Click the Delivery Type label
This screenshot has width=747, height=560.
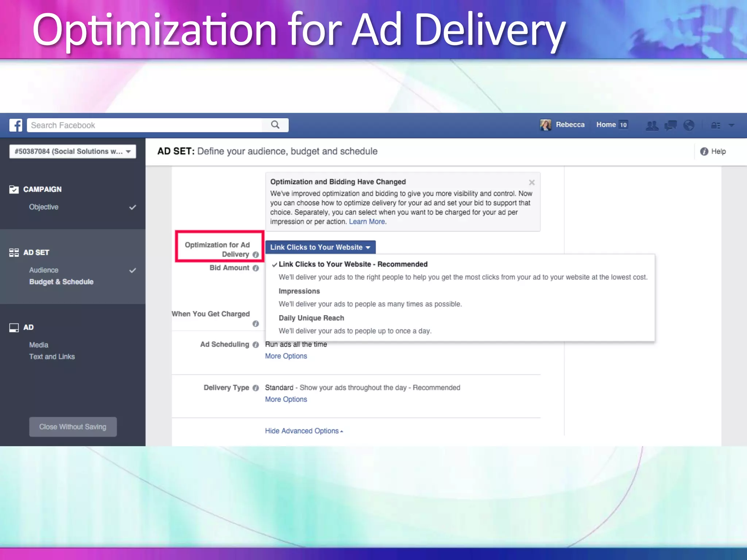tap(227, 388)
